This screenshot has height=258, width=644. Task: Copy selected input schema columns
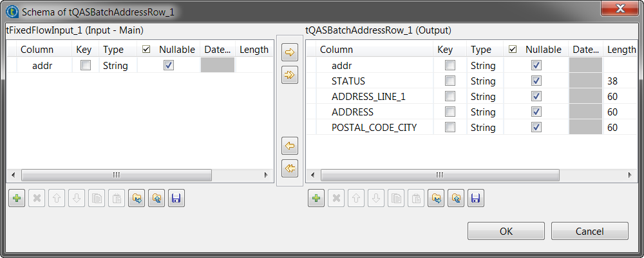click(x=97, y=198)
